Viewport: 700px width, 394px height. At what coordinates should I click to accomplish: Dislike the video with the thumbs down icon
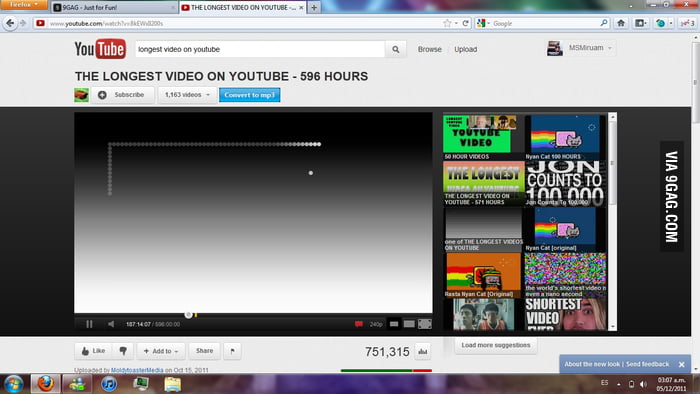(123, 351)
